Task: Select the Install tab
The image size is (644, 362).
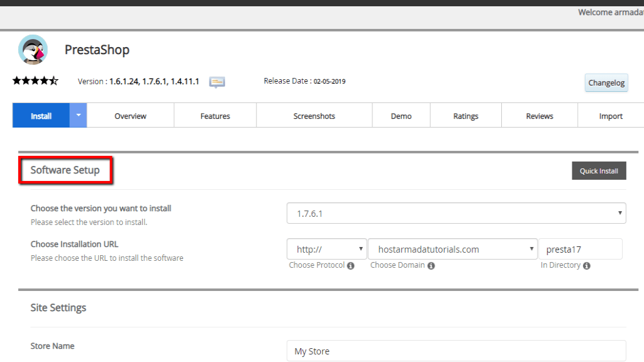Action: (41, 116)
